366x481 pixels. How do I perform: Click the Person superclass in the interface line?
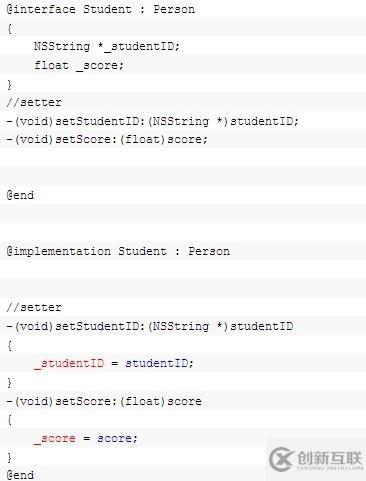tap(174, 9)
